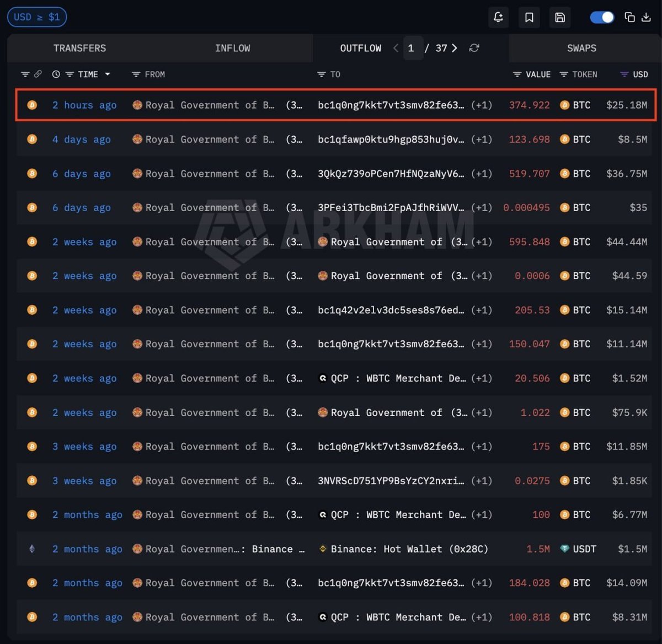
Task: Click the page number input field
Action: coord(412,49)
